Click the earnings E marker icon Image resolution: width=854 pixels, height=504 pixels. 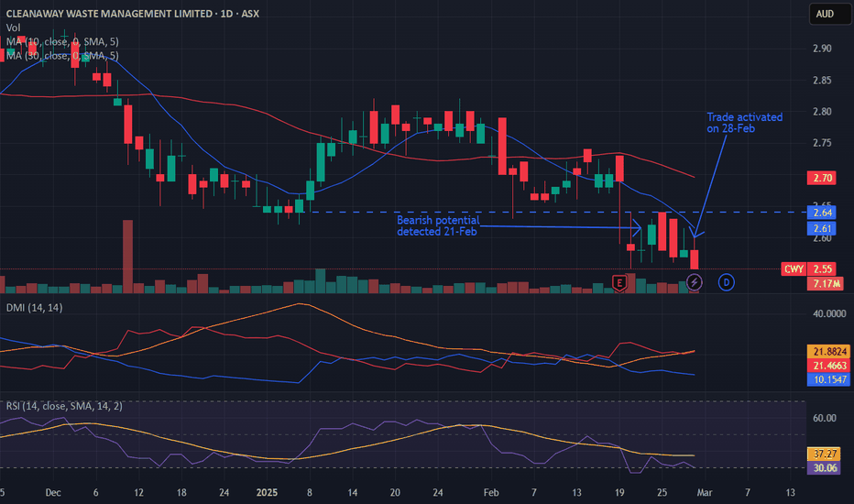(x=619, y=282)
